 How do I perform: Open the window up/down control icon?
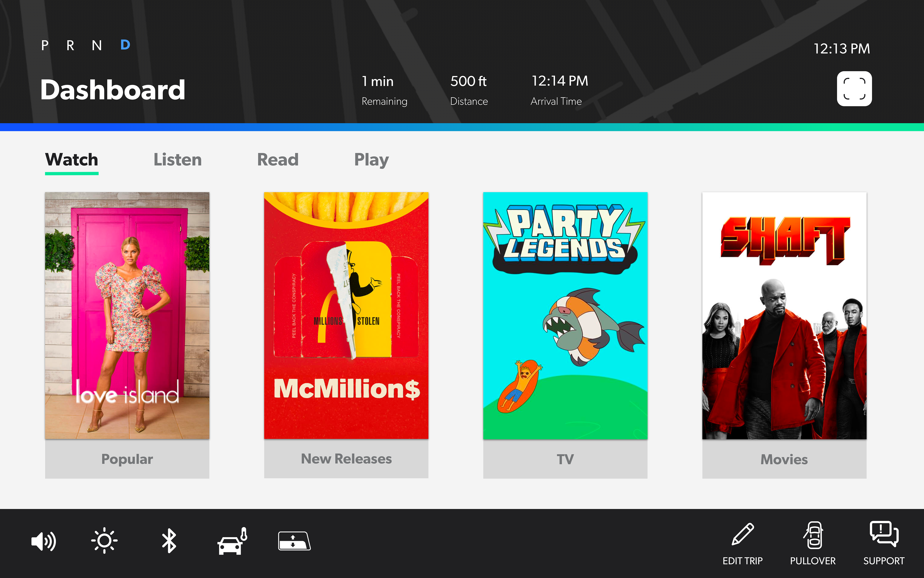pyautogui.click(x=294, y=541)
